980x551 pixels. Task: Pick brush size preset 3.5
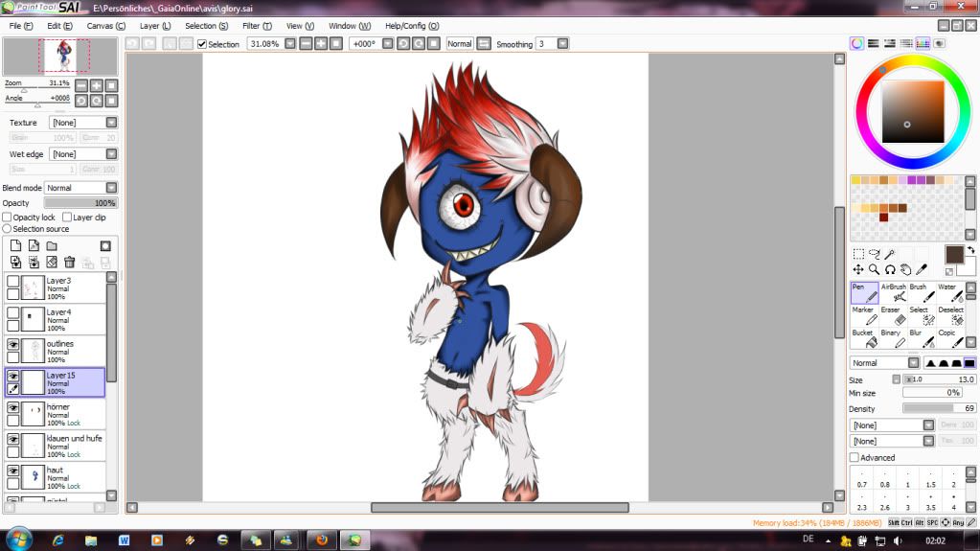pos(930,503)
